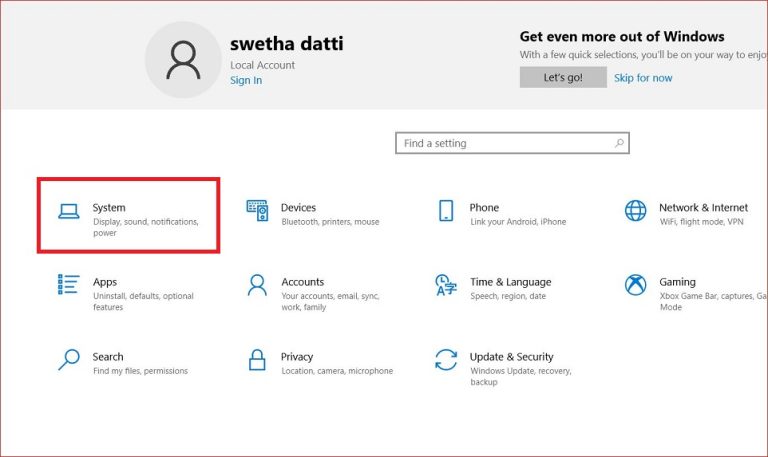The image size is (768, 457).
Task: Click the 'Display, sound, notifications, power' description
Action: 145,227
